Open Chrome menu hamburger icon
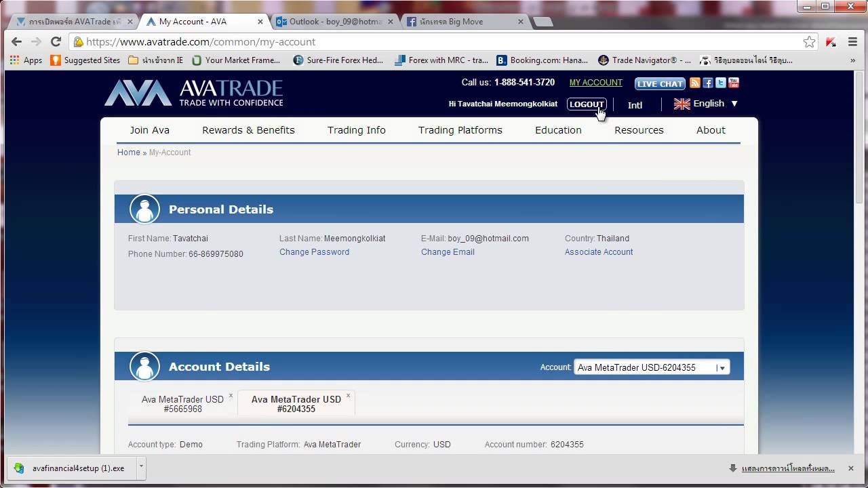The width and height of the screenshot is (868, 488). 852,42
